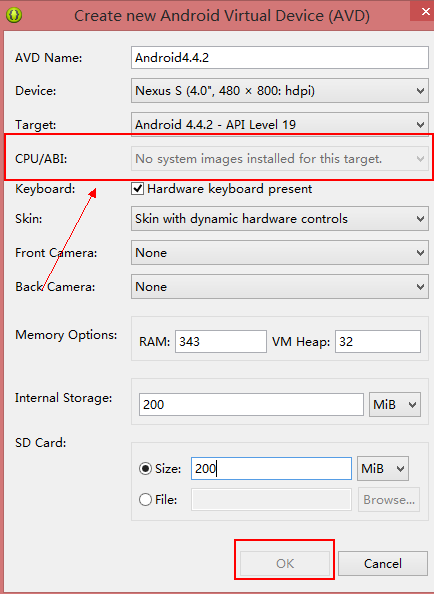Click the OK button

tap(285, 563)
